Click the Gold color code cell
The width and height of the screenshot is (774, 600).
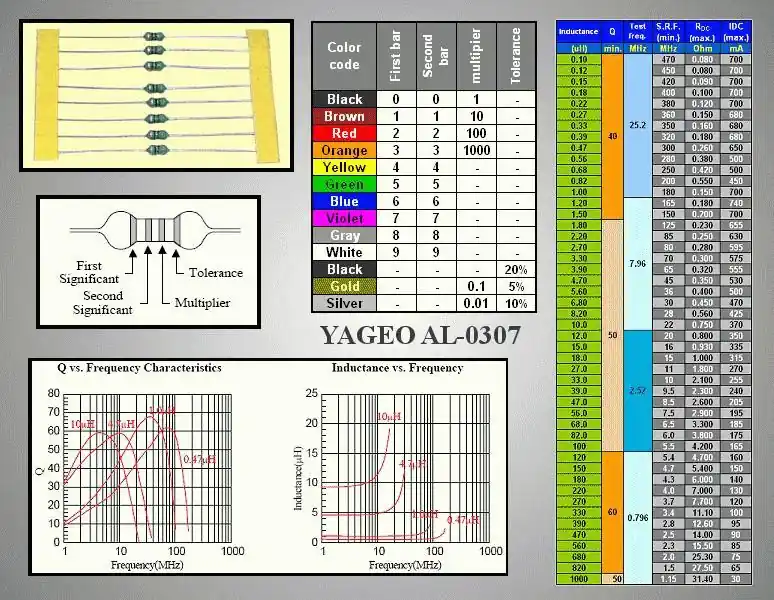pos(344,286)
